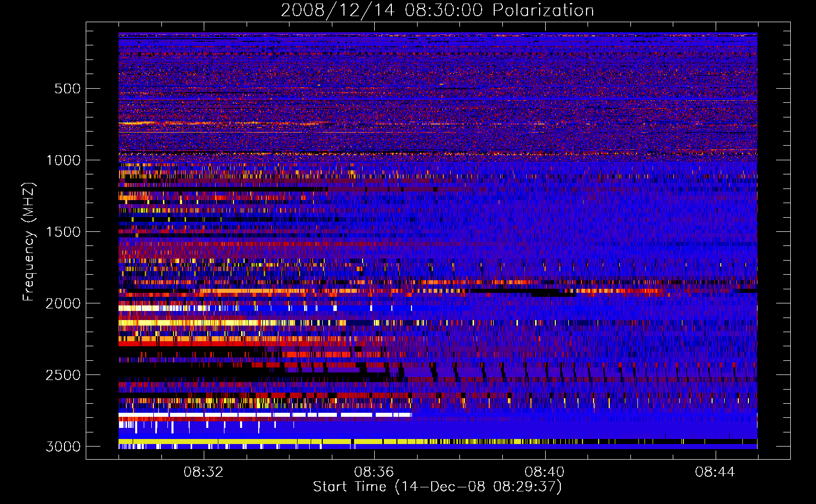
Task: Click the 2500 frequency tick label
Action: [63, 375]
